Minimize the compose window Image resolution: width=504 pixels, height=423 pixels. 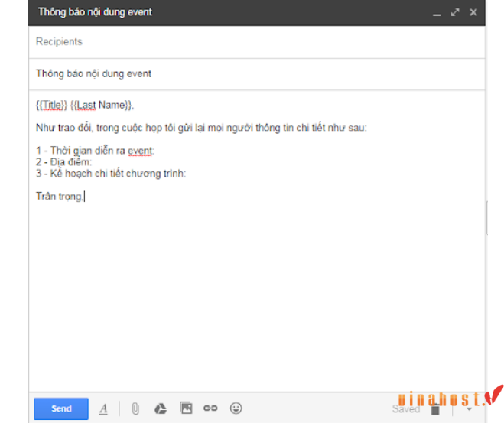[x=437, y=13]
